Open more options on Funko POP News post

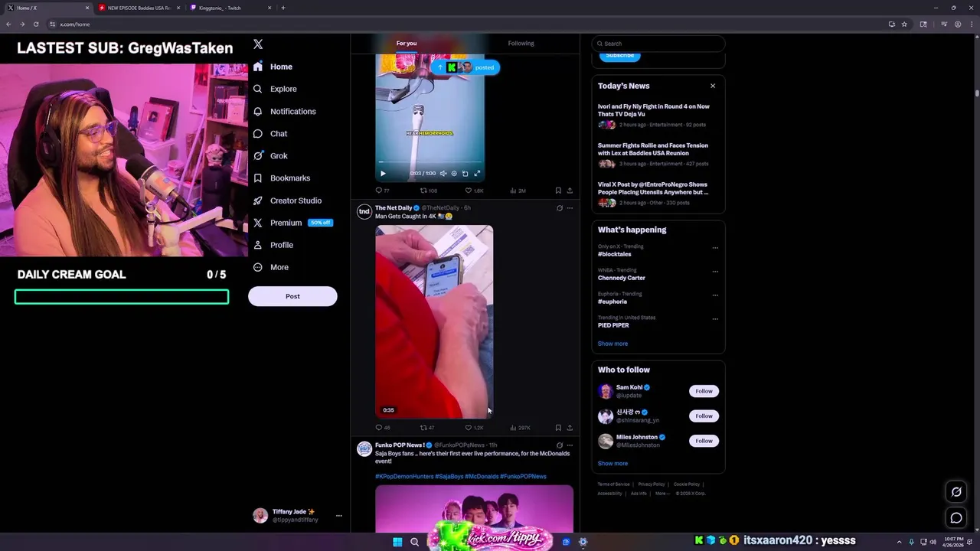point(570,445)
